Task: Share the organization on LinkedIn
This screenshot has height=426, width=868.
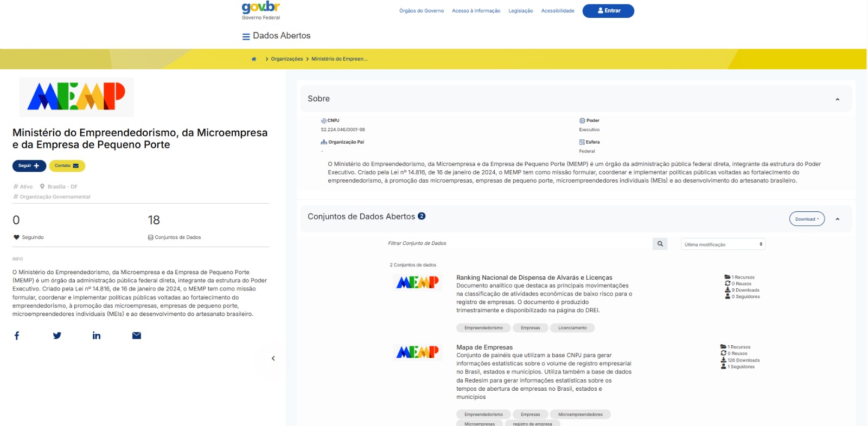Action: click(x=97, y=335)
